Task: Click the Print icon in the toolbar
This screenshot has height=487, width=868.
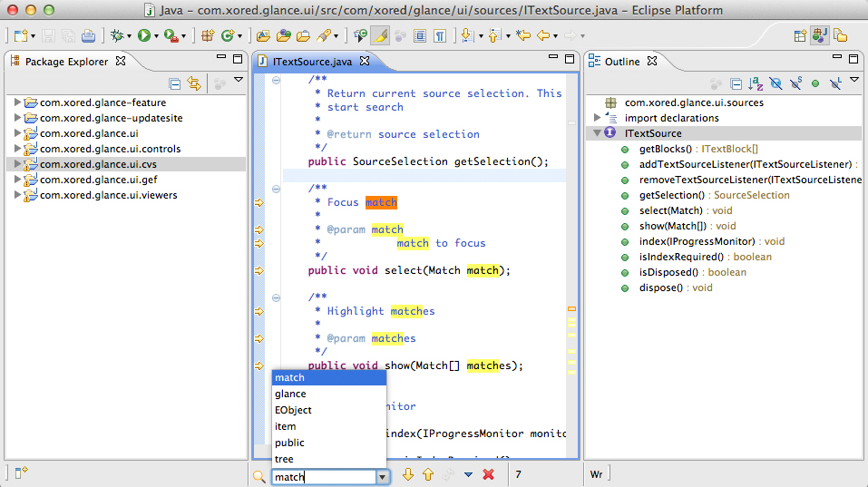Action: click(x=88, y=36)
